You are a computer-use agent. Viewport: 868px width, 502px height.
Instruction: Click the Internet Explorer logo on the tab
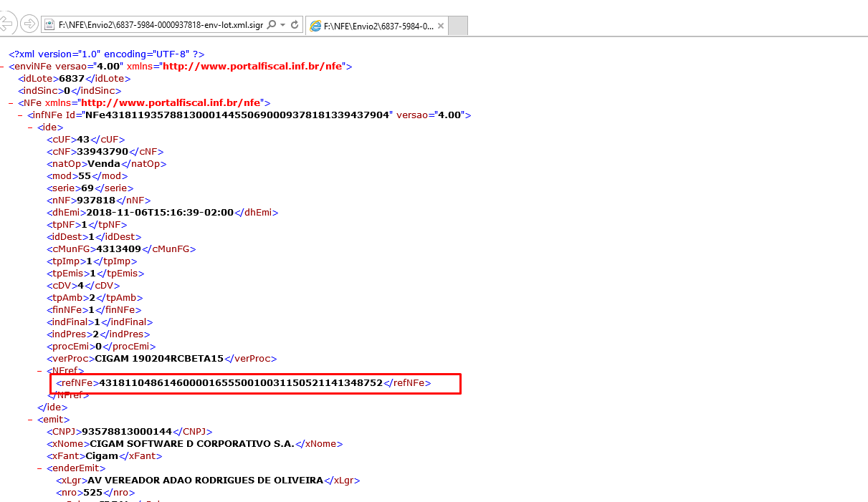[x=315, y=26]
